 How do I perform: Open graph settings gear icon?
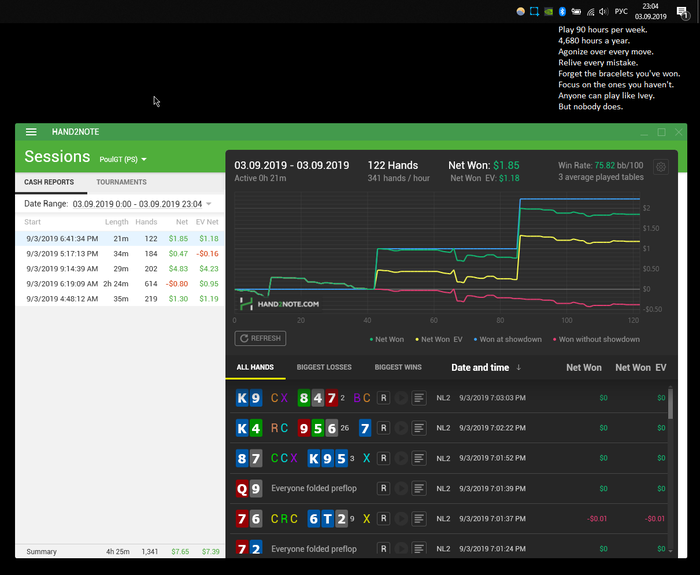pos(661,168)
